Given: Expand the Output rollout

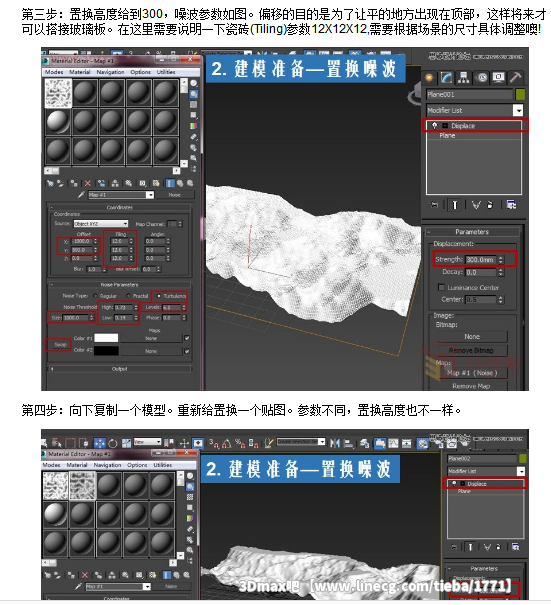Looking at the screenshot, I should pyautogui.click(x=119, y=369).
